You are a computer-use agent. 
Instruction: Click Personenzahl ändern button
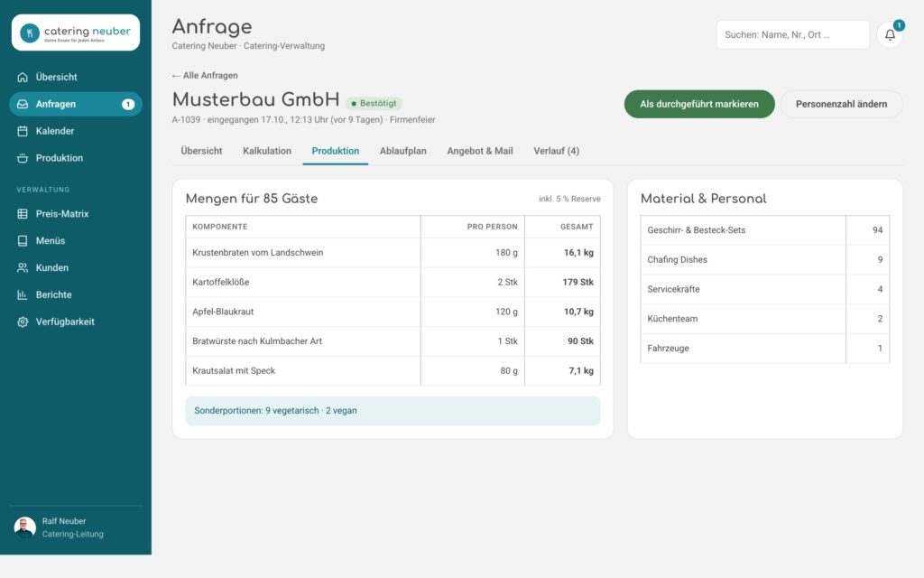tap(842, 105)
